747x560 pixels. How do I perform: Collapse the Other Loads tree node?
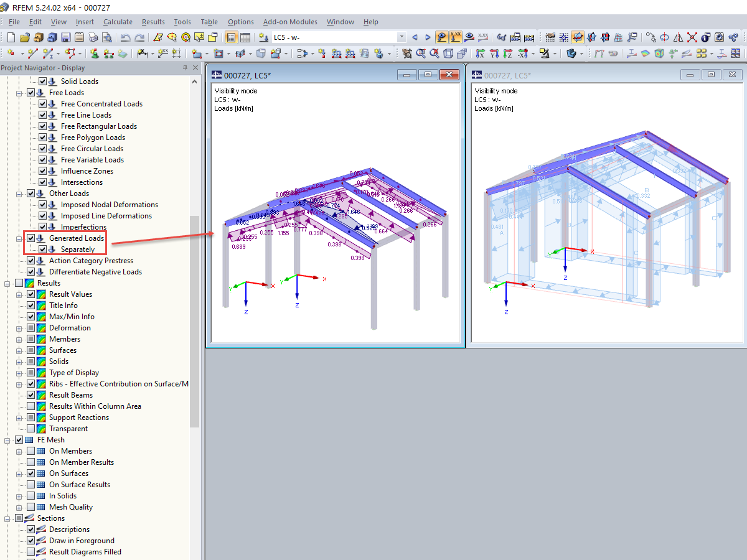pyautogui.click(x=19, y=194)
